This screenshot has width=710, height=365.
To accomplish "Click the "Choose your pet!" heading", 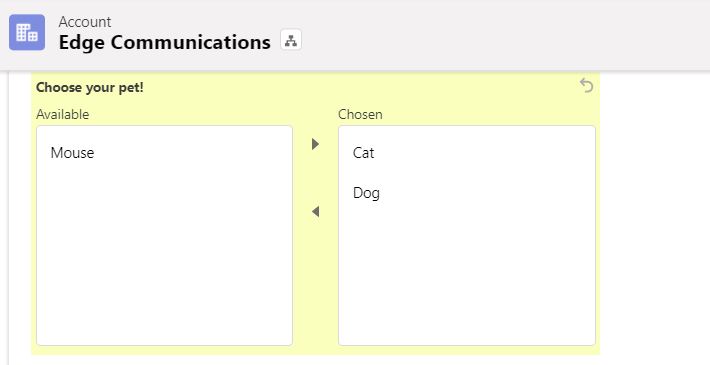I will click(90, 87).
